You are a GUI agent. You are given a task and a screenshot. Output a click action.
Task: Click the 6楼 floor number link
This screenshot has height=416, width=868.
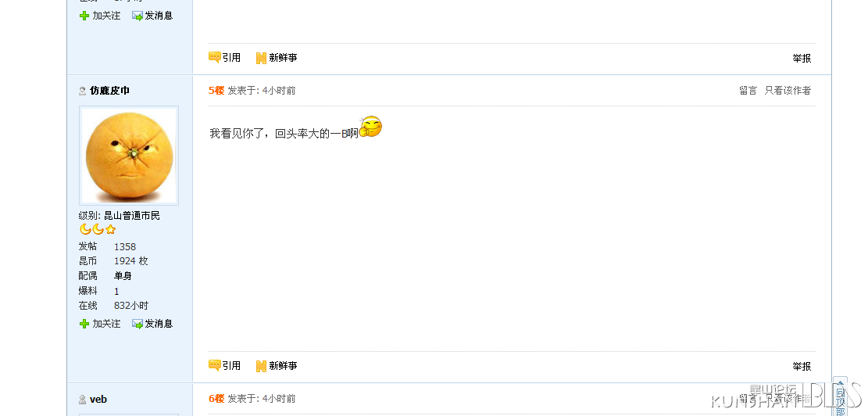216,398
